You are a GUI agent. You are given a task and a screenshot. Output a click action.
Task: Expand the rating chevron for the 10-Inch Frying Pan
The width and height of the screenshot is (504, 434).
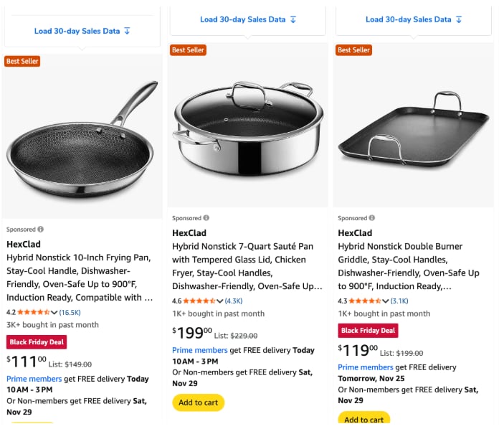pos(54,312)
